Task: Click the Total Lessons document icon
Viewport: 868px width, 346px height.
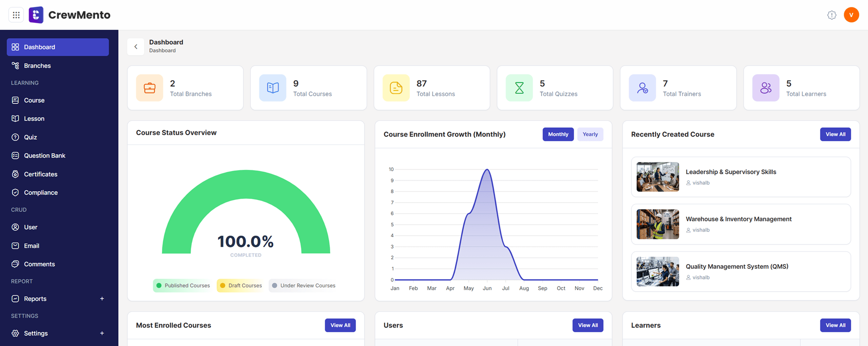Action: [x=396, y=88]
